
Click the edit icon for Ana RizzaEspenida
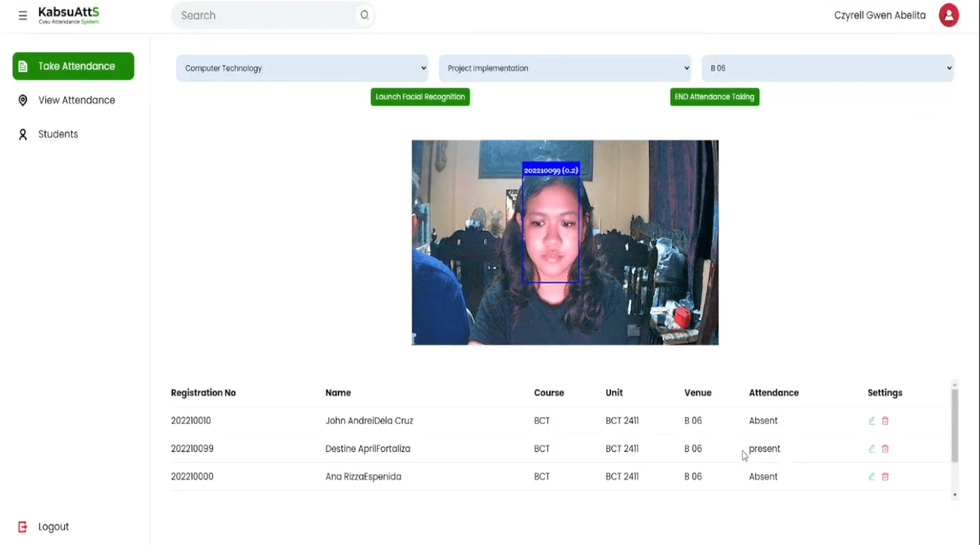(x=871, y=476)
